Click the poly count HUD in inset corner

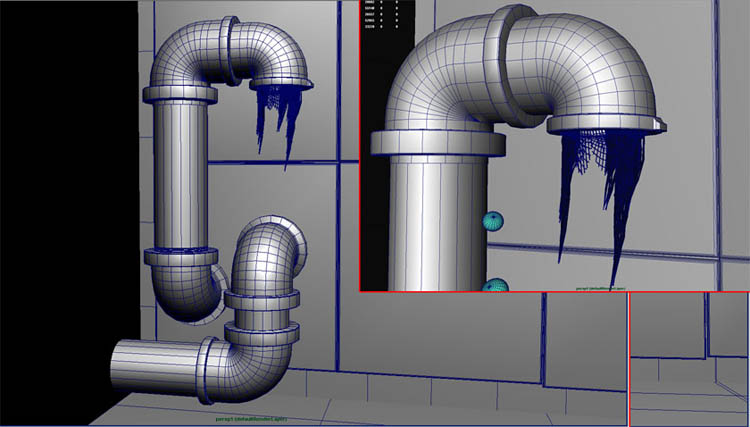coord(381,14)
